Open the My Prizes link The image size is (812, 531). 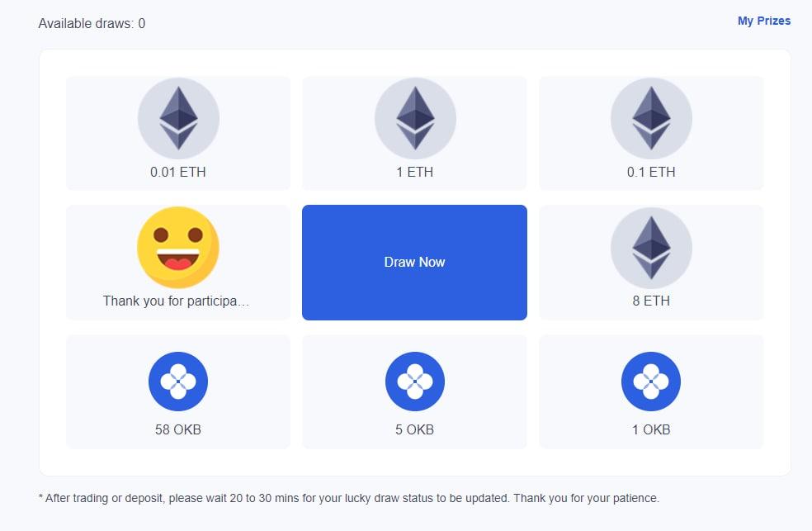pos(763,21)
